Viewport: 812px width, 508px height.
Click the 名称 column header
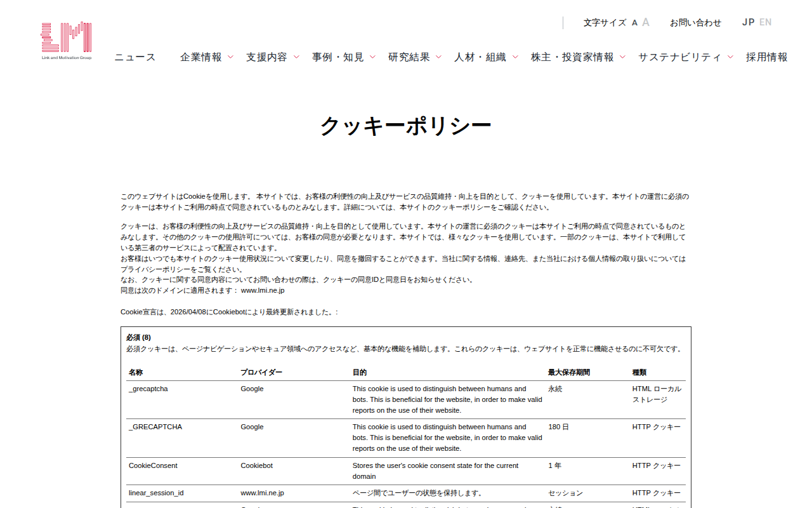[x=136, y=372]
